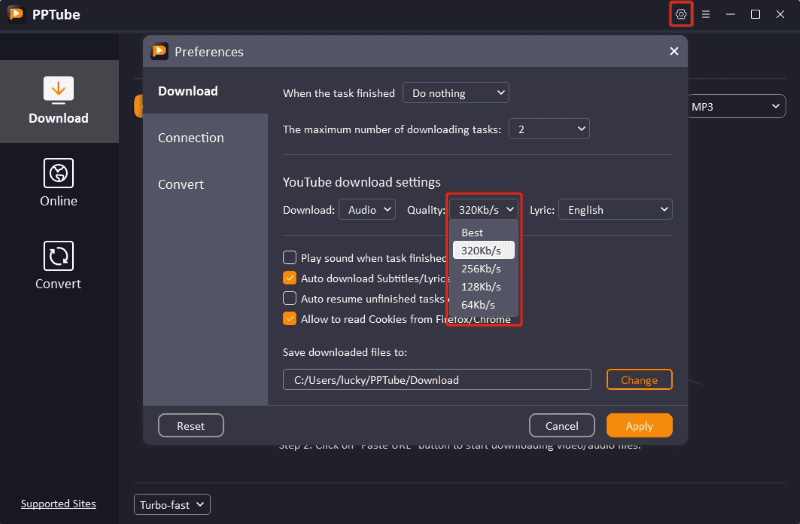Open the maximum downloading tasks dropdown
This screenshot has height=524, width=800.
(549, 129)
